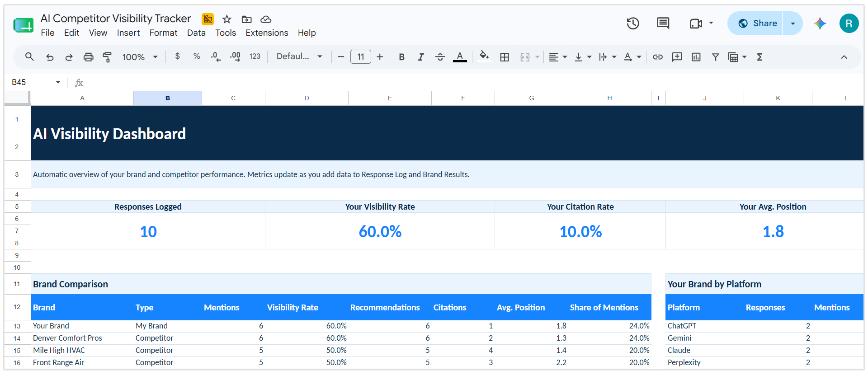Open the View menu
This screenshot has width=868, height=375.
[x=98, y=33]
